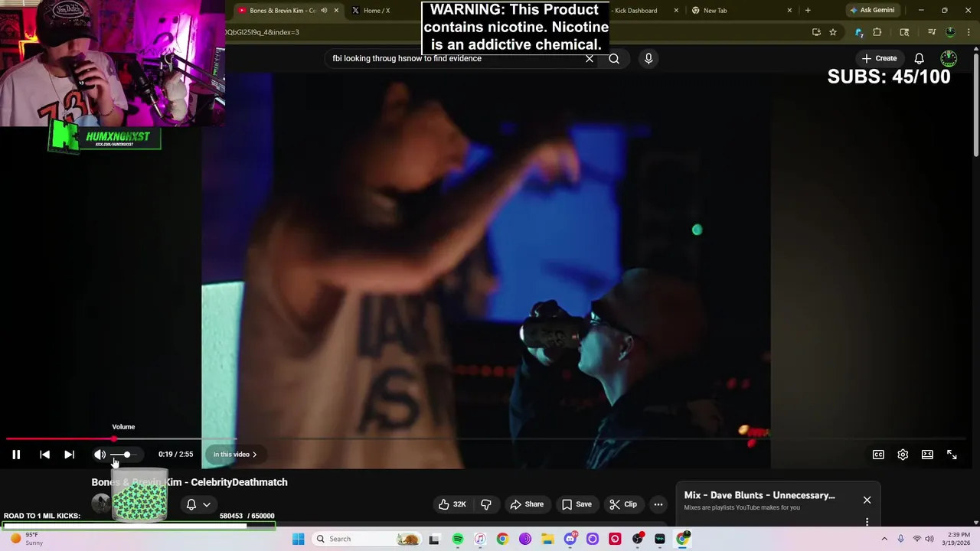
Task: Dislike the video
Action: coord(486,504)
